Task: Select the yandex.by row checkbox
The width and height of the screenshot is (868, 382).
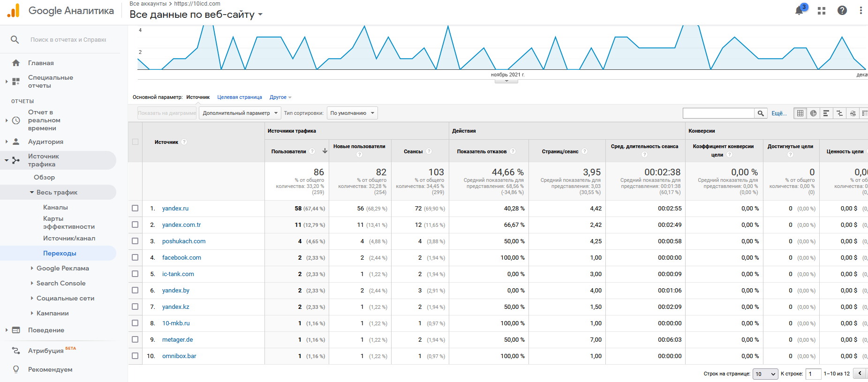Action: [135, 290]
